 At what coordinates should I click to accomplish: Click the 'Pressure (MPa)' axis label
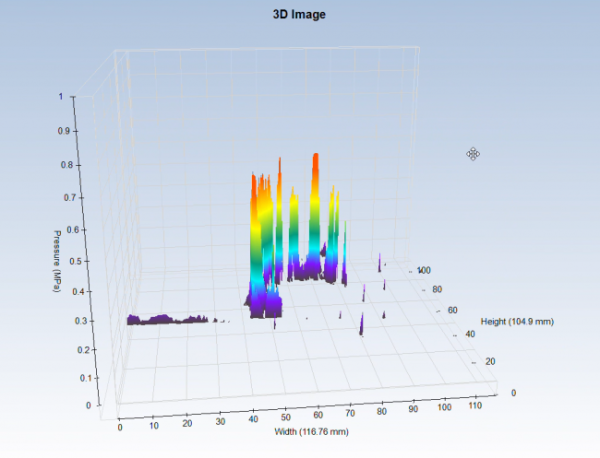click(x=57, y=261)
